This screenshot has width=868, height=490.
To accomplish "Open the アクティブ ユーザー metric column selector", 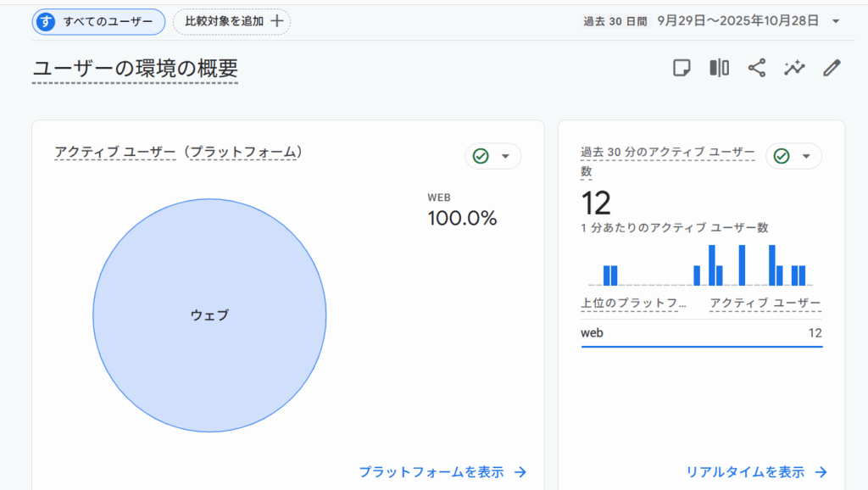I will (765, 303).
